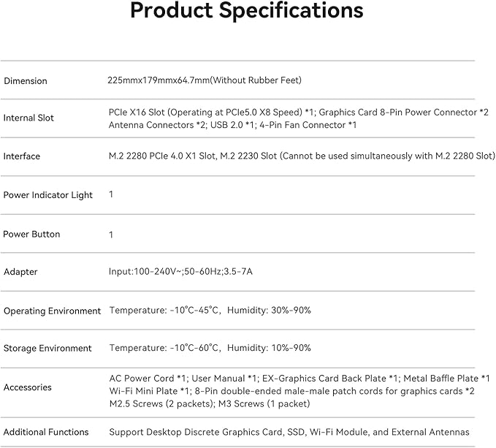
Task: Click the AC Power Cord accessories line
Action: coord(299,379)
